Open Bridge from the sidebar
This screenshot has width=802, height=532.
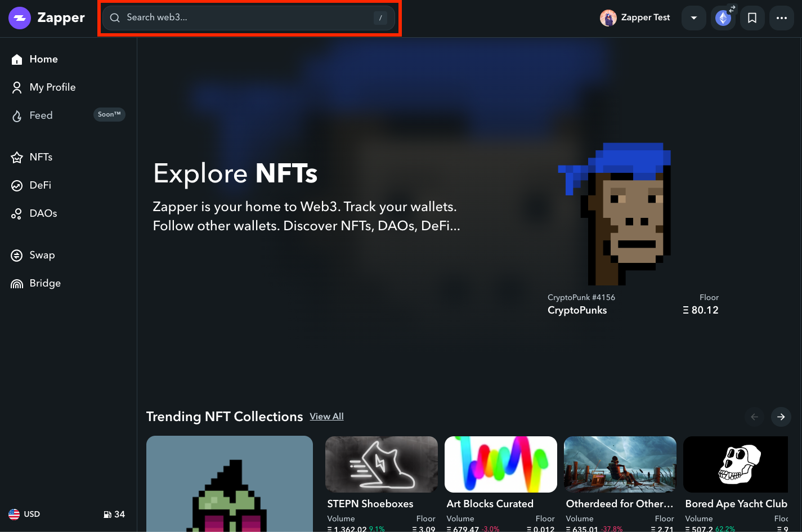coord(36,283)
